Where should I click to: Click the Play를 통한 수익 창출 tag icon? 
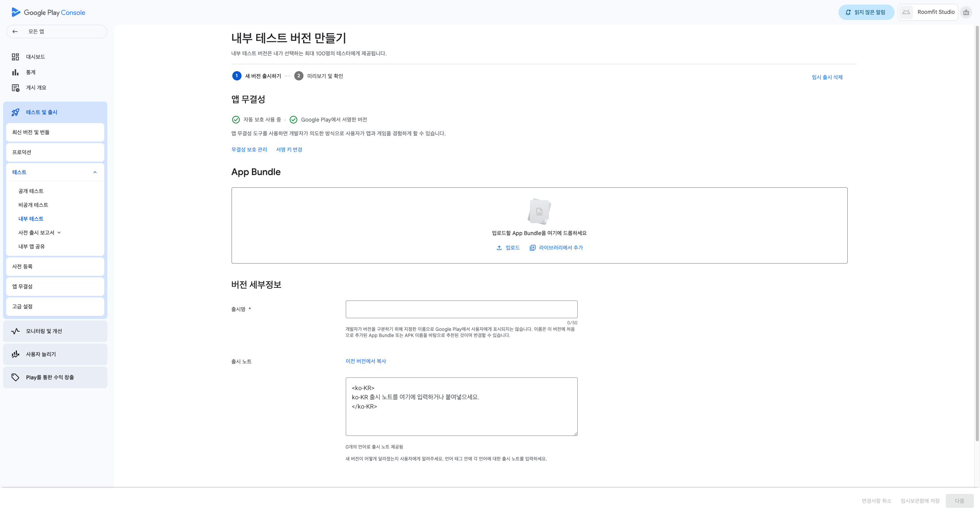[15, 377]
